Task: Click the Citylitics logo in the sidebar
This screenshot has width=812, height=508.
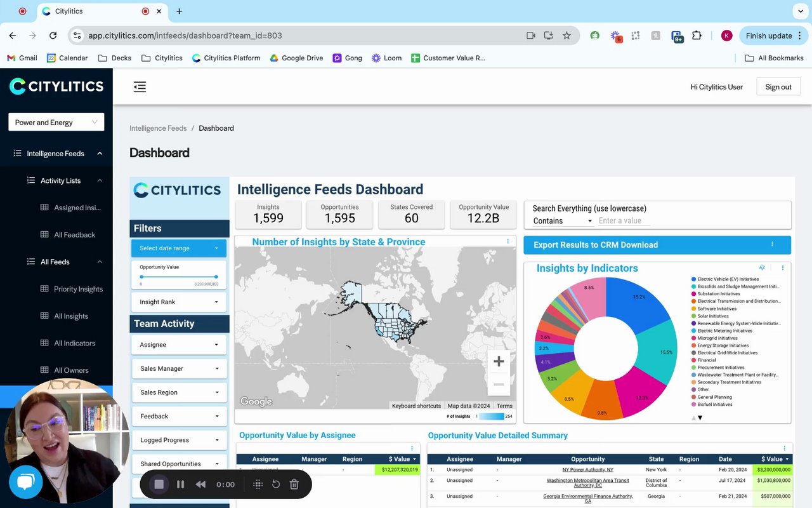Action: tap(56, 86)
